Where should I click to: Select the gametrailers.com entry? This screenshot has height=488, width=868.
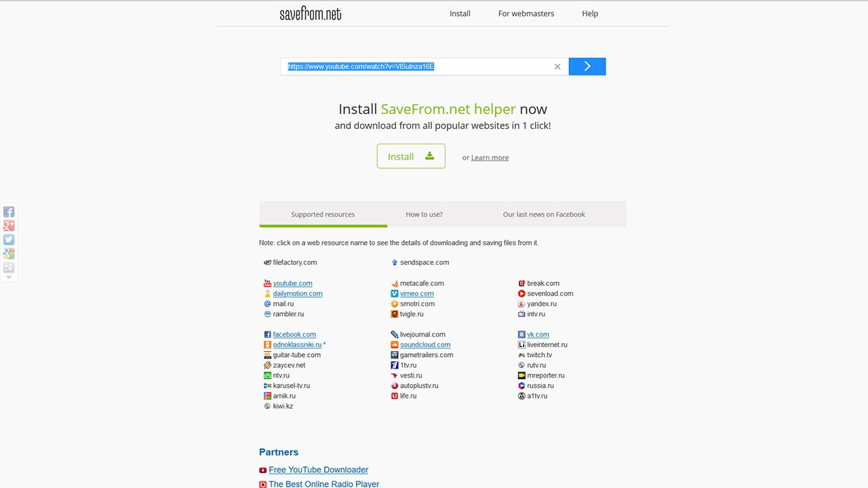pos(427,354)
